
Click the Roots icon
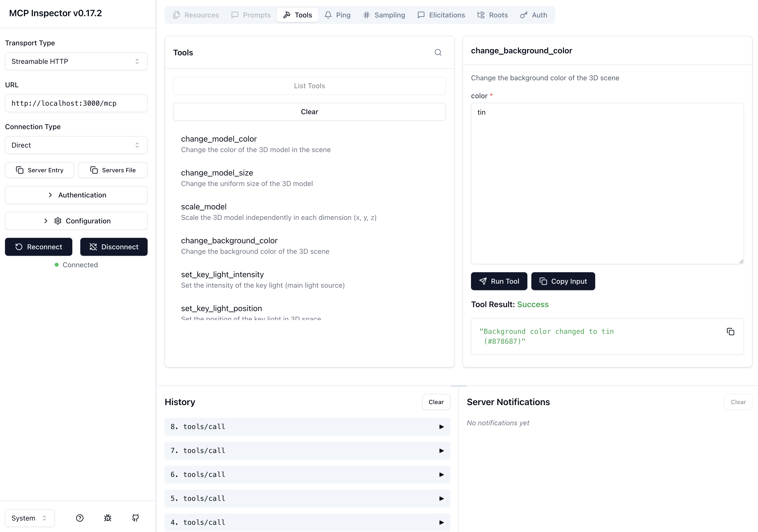click(x=481, y=15)
